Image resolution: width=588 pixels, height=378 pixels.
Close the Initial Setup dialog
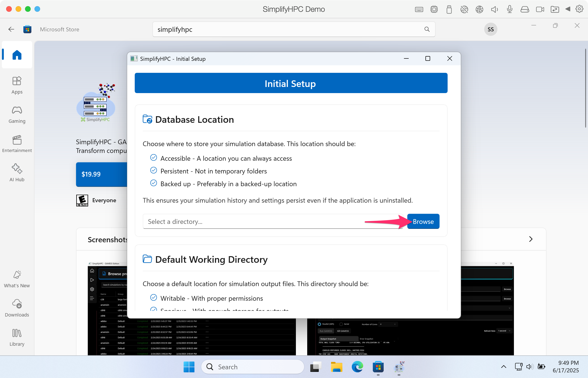[x=449, y=58]
